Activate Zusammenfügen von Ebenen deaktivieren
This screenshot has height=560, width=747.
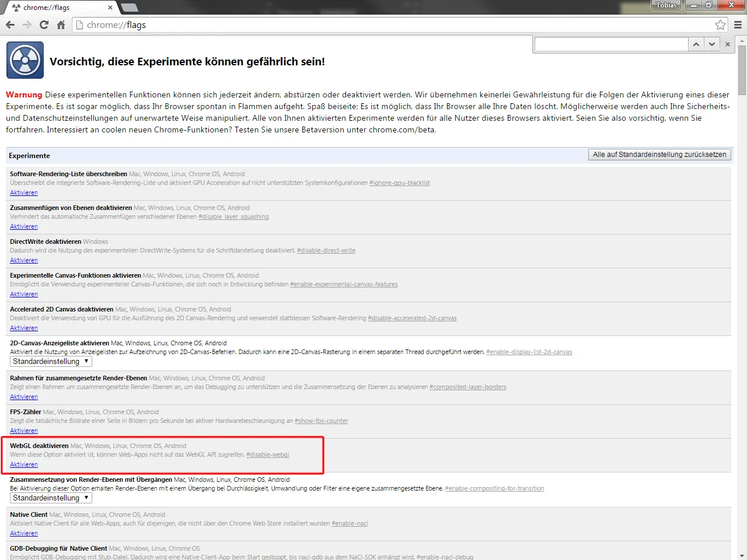coord(24,226)
